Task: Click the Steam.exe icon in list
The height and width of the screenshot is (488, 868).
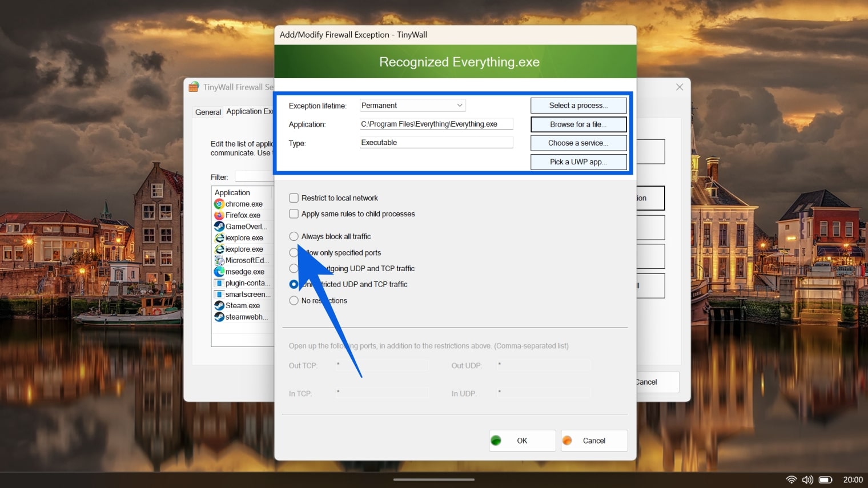Action: tap(219, 305)
